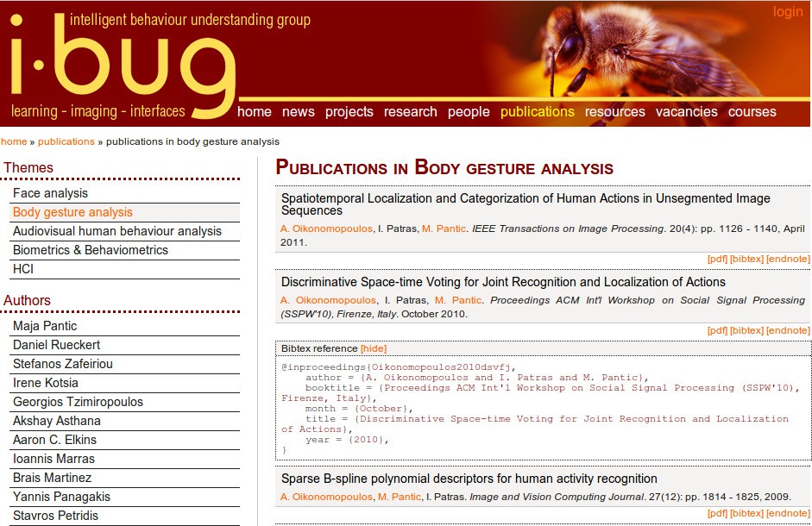Image resolution: width=812 pixels, height=526 pixels.
Task: Open the login link
Action: (x=788, y=11)
